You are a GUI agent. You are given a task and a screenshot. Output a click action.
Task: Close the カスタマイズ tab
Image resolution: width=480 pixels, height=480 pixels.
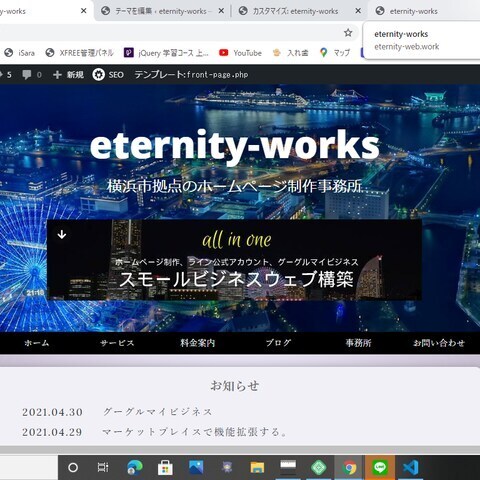click(358, 11)
